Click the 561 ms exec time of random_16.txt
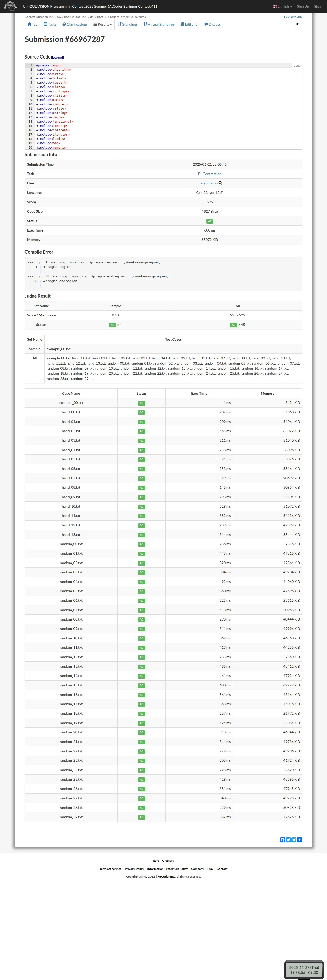 click(225, 695)
